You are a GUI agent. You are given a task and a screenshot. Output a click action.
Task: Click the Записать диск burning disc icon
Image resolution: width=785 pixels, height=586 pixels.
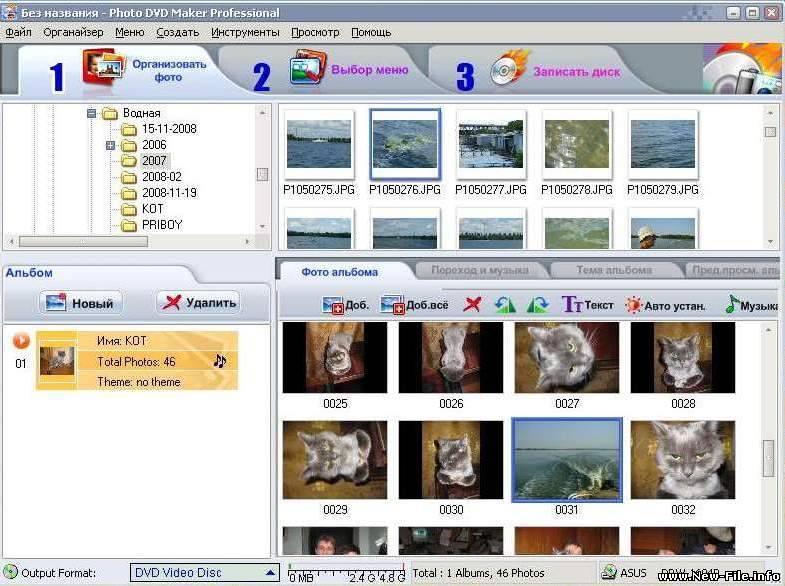510,68
